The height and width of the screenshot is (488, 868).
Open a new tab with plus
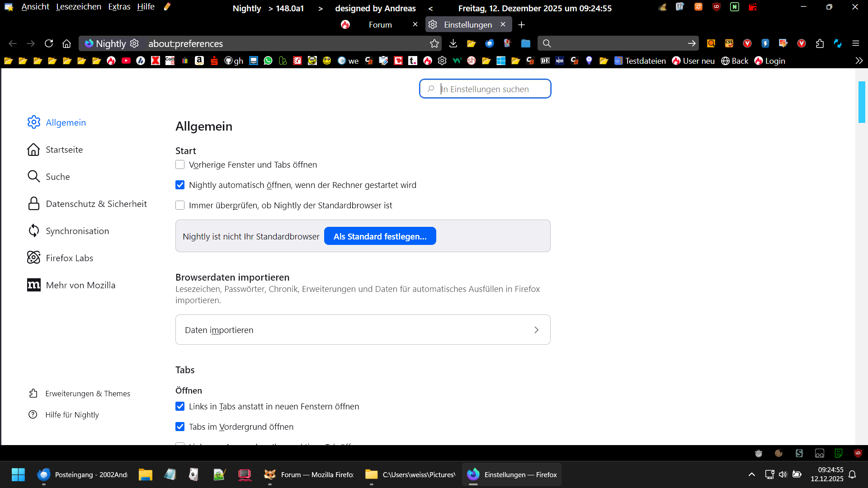pos(521,25)
